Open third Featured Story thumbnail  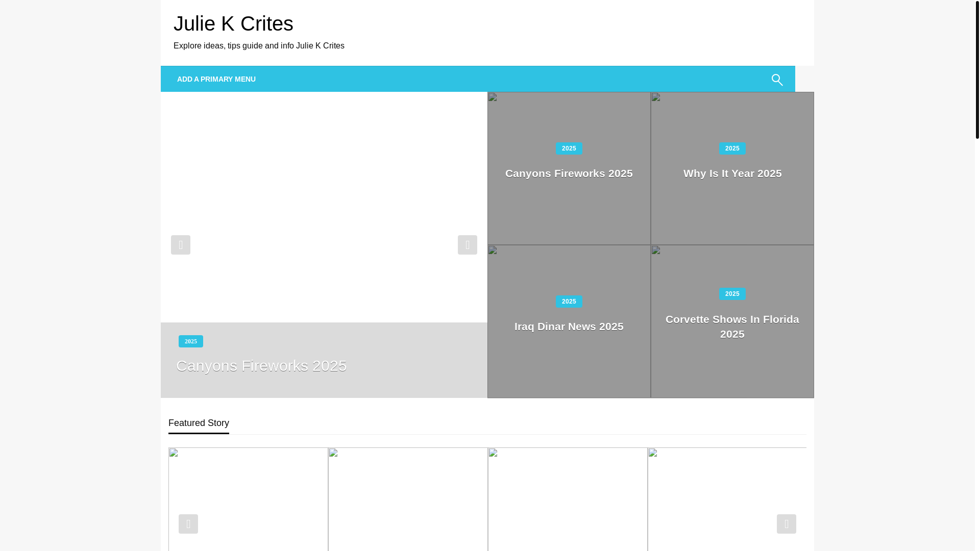[x=568, y=499]
